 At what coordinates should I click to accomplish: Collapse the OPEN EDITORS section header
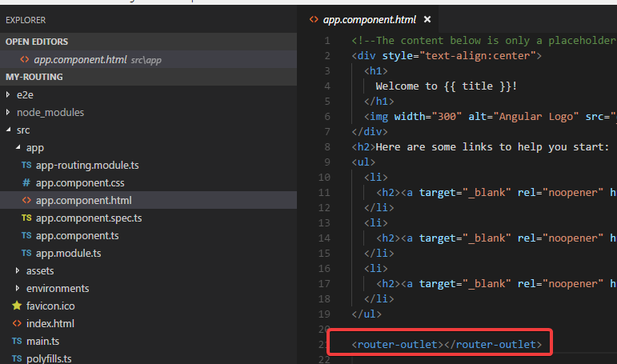point(37,42)
